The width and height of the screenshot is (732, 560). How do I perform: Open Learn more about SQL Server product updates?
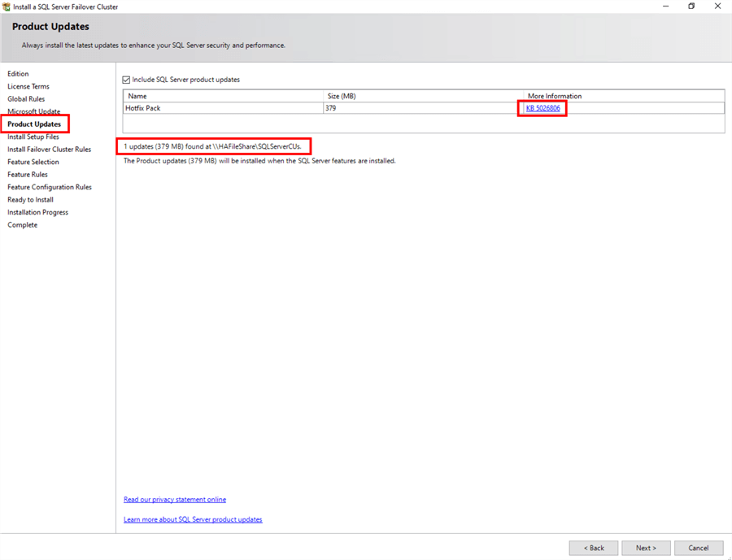point(193,519)
